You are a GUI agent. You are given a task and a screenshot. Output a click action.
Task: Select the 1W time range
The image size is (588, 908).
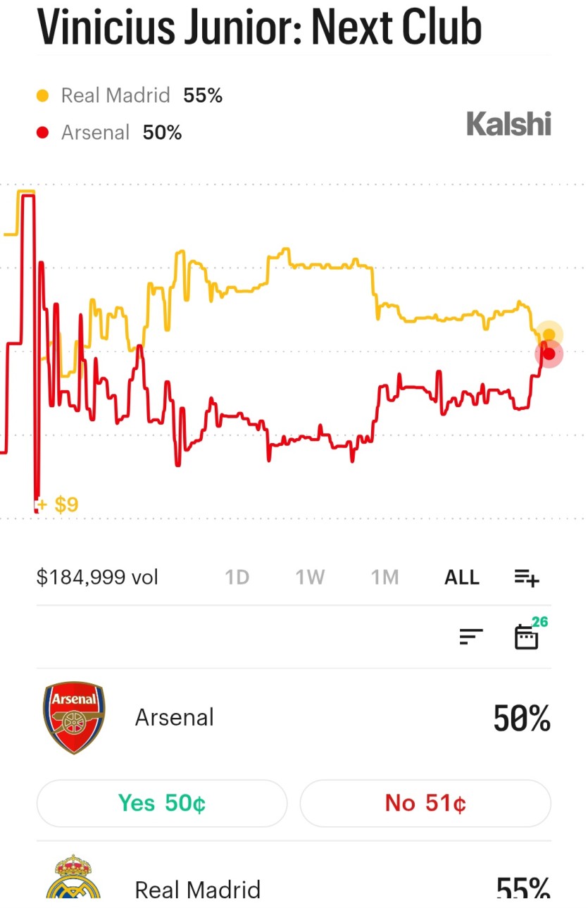(x=310, y=578)
